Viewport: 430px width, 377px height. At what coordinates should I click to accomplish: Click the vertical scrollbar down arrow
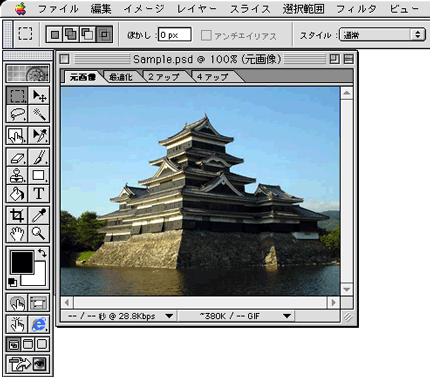pos(347,289)
